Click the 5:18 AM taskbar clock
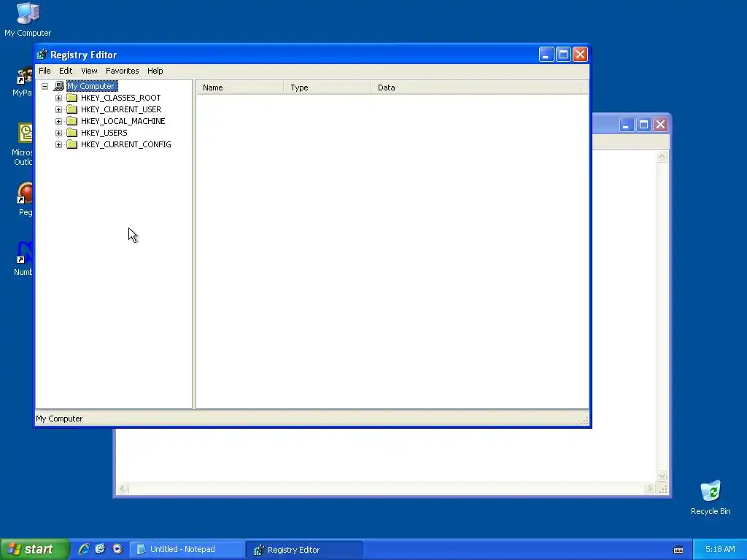The height and width of the screenshot is (560, 747). 720,550
